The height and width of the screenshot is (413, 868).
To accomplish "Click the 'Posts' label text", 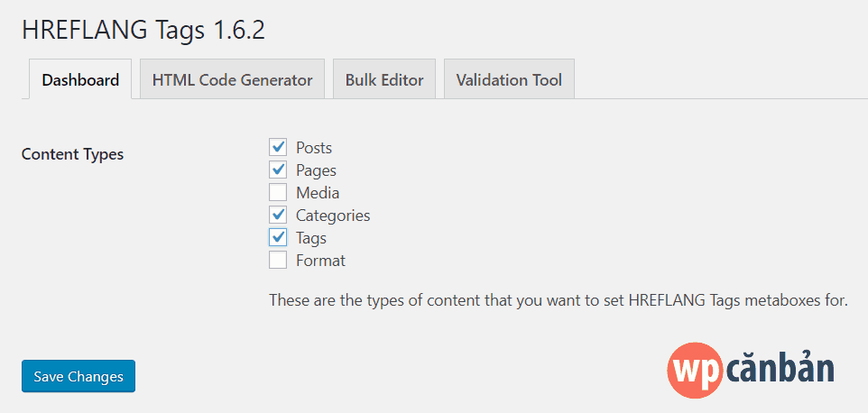I will pyautogui.click(x=314, y=148).
